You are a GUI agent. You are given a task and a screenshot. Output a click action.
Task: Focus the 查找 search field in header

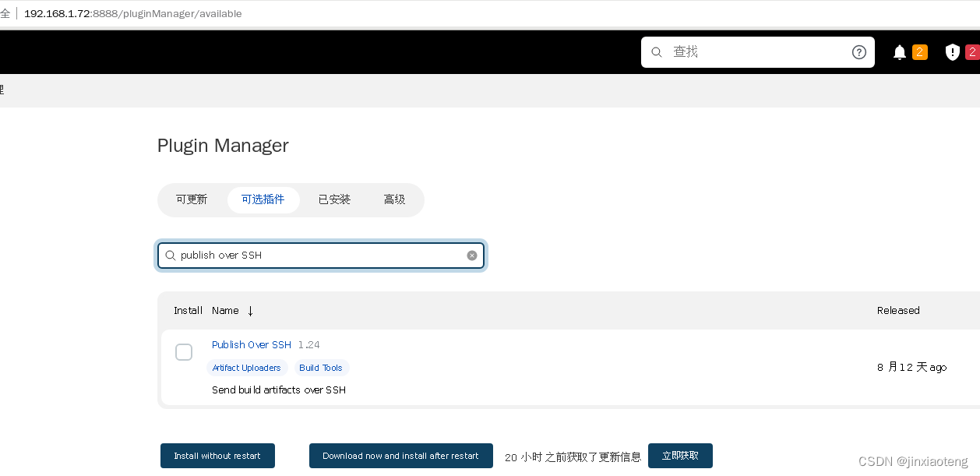click(x=758, y=52)
